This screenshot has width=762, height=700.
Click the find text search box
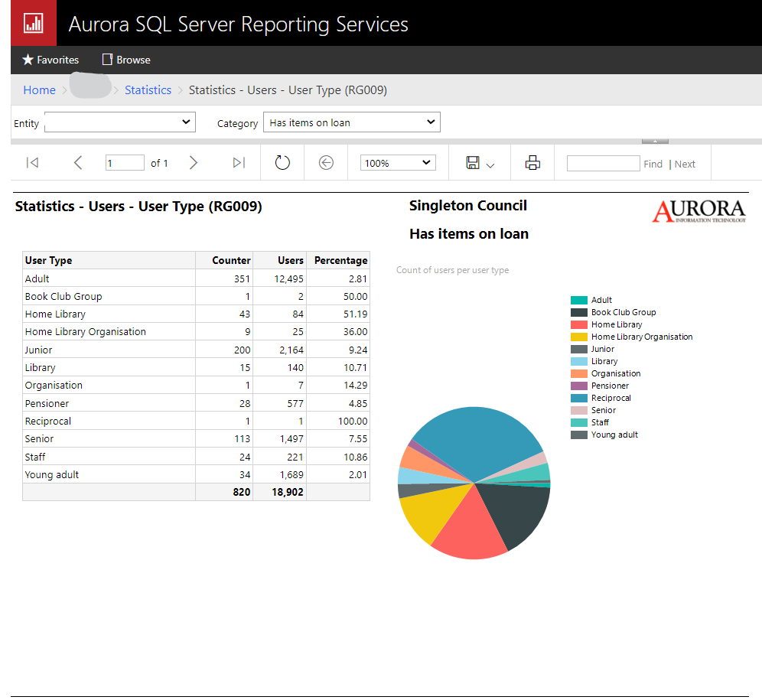pyautogui.click(x=603, y=163)
